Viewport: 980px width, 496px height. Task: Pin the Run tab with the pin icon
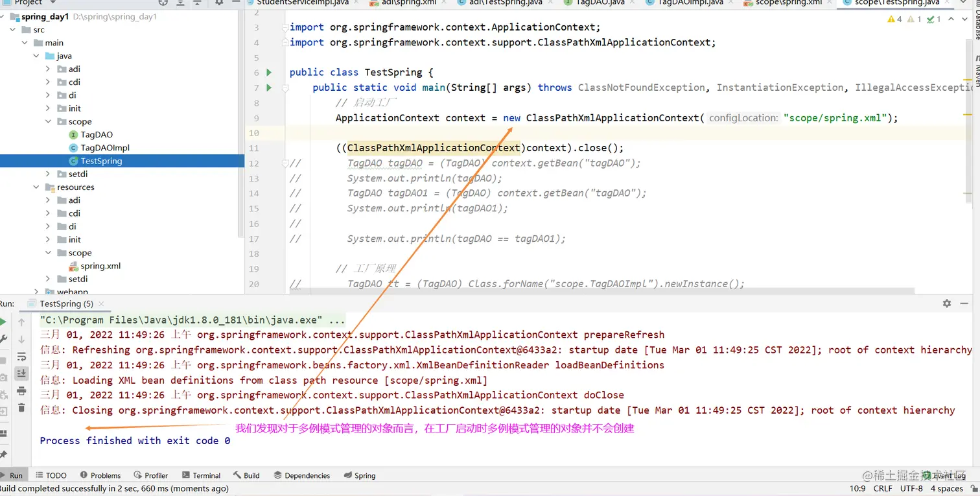point(3,455)
